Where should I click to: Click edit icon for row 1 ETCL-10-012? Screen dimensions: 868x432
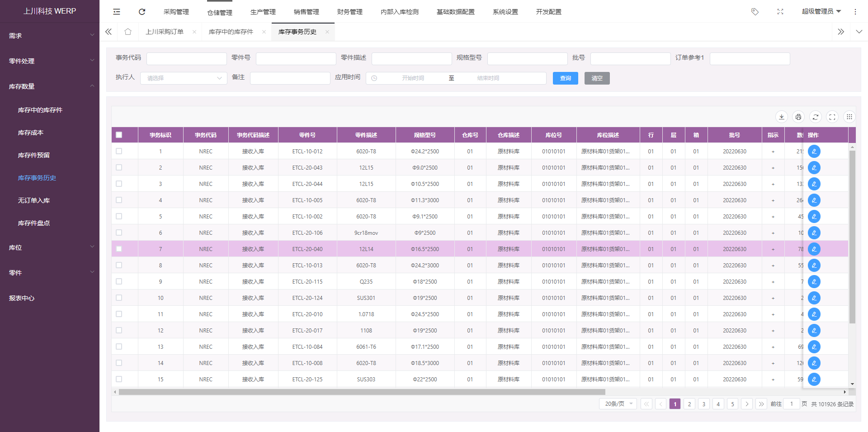click(x=814, y=152)
